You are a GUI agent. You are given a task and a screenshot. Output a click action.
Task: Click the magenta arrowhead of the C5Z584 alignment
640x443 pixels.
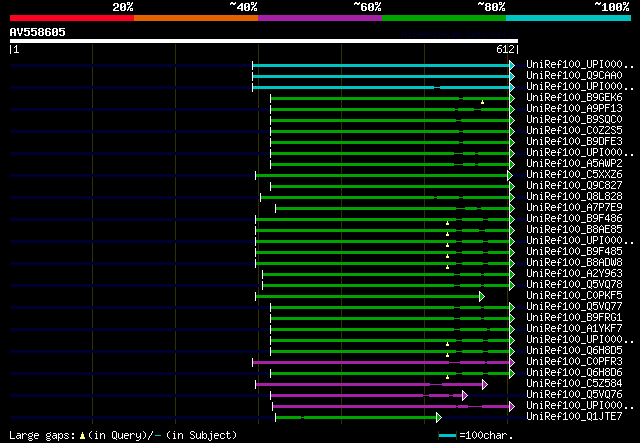point(484,385)
